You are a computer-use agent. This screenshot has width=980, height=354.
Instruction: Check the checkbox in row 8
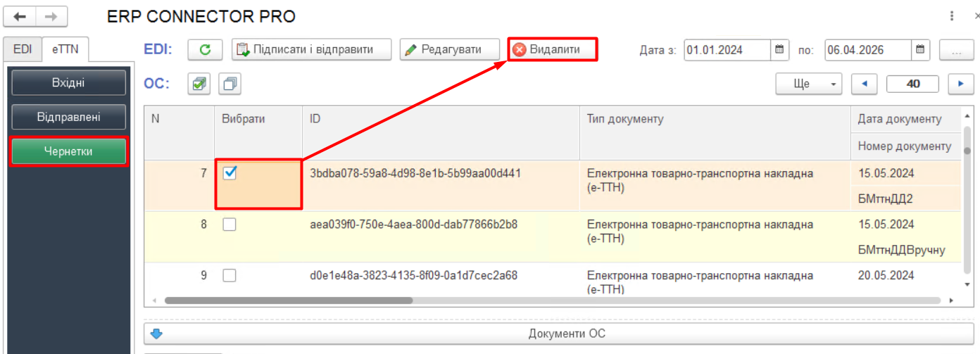230,225
